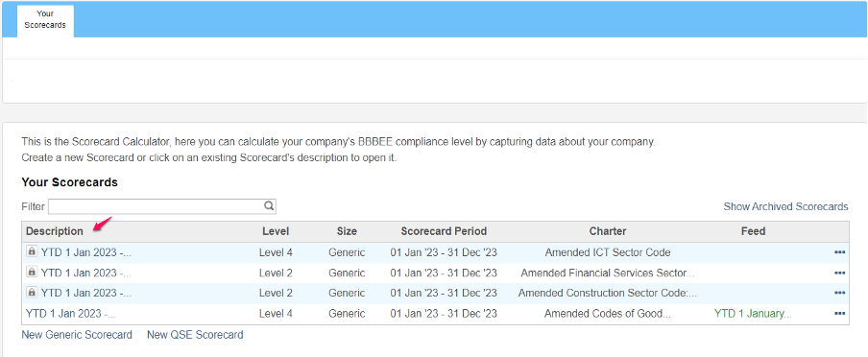This screenshot has width=868, height=357.
Task: Select the scorecard period in Financial Services row
Action: [444, 273]
